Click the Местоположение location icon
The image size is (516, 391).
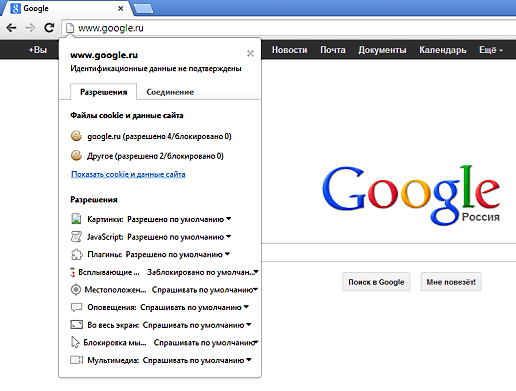pos(76,290)
